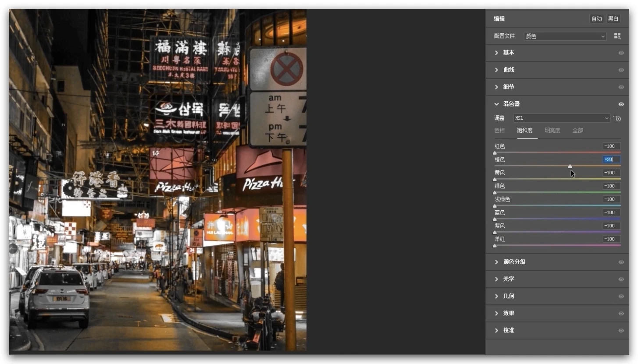Screen dimensions: 638x364
Task: Toggle the 校准 panel eye icon
Action: coord(621,331)
